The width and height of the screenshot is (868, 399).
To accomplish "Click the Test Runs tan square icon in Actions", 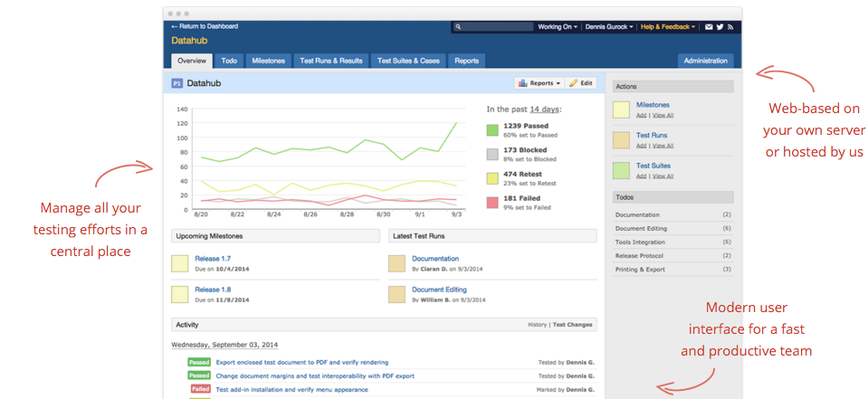I will (621, 140).
